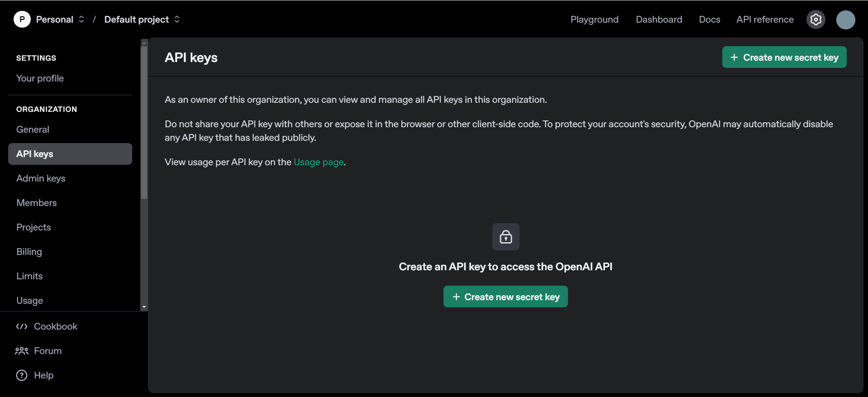This screenshot has width=868, height=397.
Task: Click Create new secret key in header
Action: click(x=784, y=57)
